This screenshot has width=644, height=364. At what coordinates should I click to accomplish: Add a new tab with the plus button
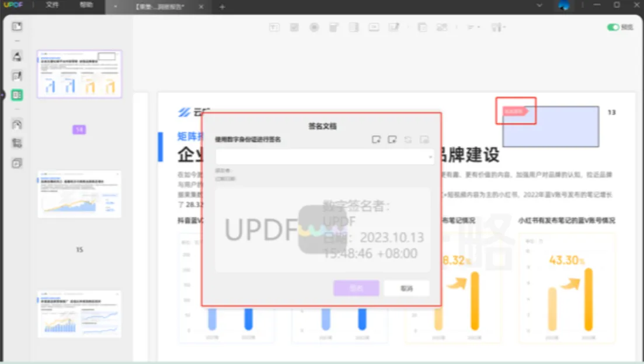(x=222, y=6)
